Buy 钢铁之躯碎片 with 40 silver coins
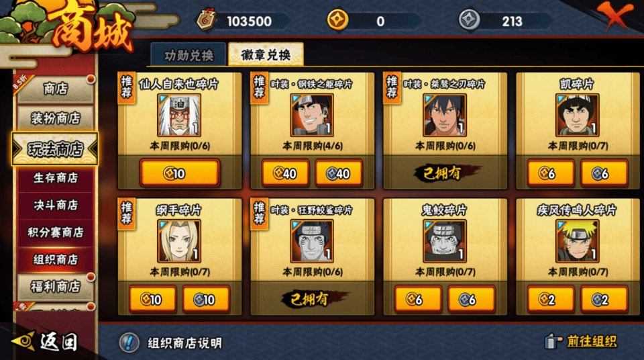This screenshot has width=644, height=360. pyautogui.click(x=338, y=173)
